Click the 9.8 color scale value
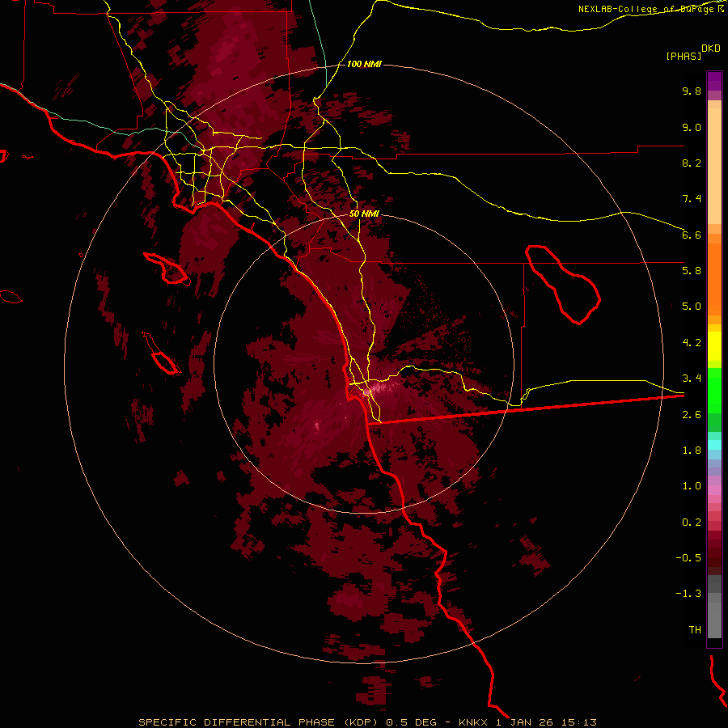The height and width of the screenshot is (728, 728). point(692,91)
